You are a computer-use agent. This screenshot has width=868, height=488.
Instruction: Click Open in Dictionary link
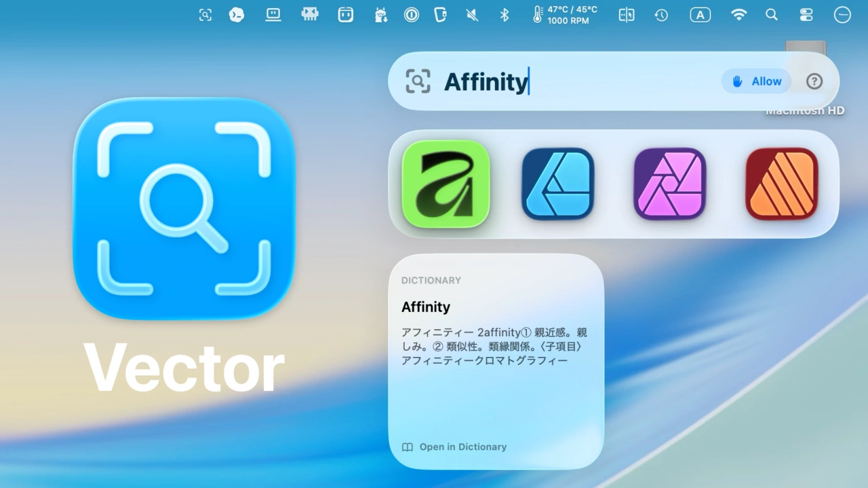pyautogui.click(x=454, y=447)
